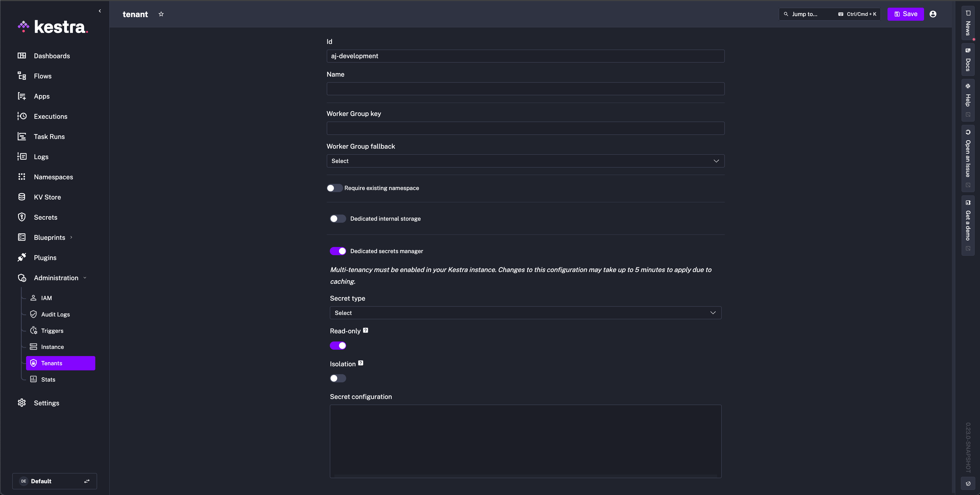Open the Get a demo link
Image resolution: width=980 pixels, height=495 pixels.
(x=968, y=225)
